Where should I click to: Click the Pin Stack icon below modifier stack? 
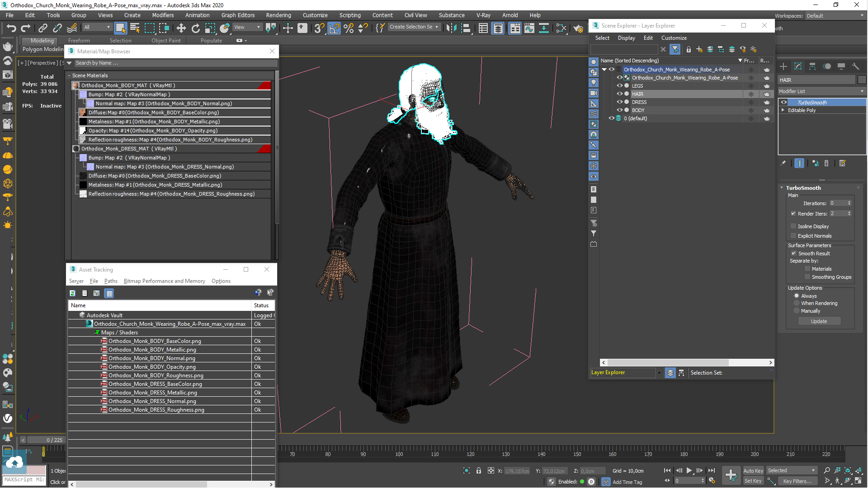pos(783,164)
